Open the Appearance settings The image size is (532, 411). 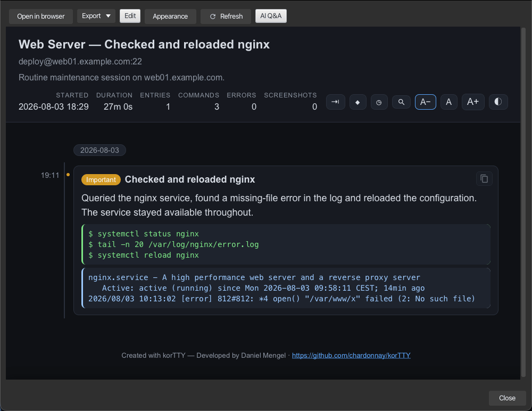[170, 17]
